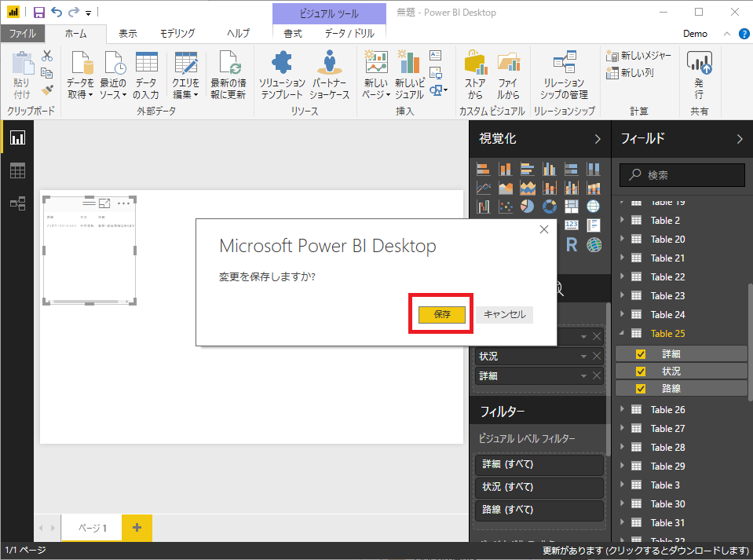Uncheck the 状況 field under Table 25

(x=640, y=372)
